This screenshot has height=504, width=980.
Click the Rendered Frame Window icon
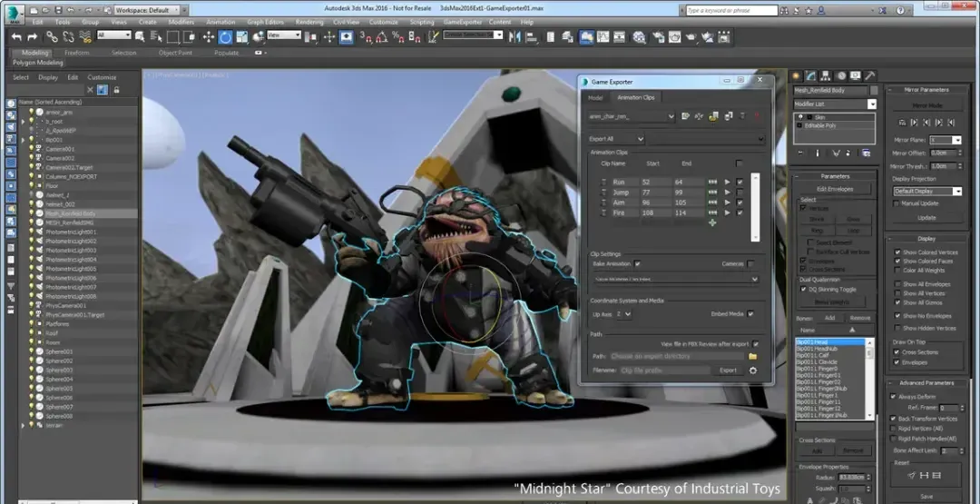674,37
